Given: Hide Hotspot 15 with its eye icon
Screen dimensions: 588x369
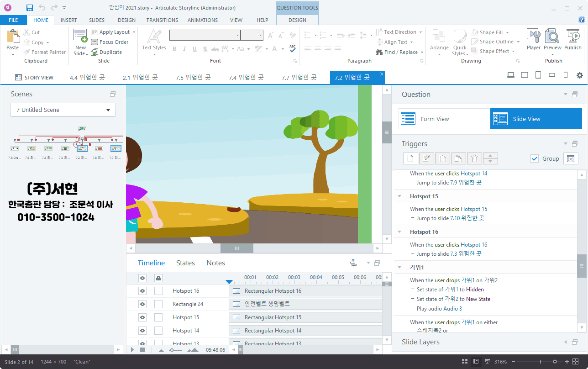Looking at the screenshot, I should click(x=142, y=317).
